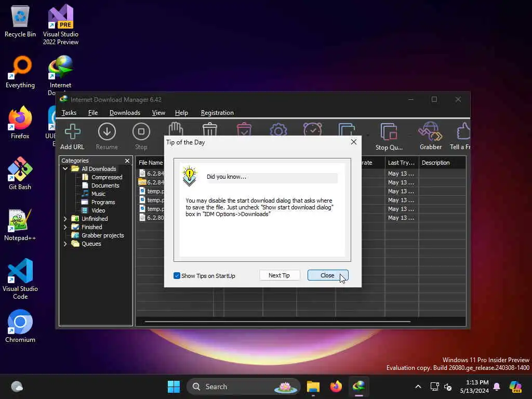The image size is (532, 399).
Task: Click the Close button in tip dialog
Action: (x=327, y=275)
